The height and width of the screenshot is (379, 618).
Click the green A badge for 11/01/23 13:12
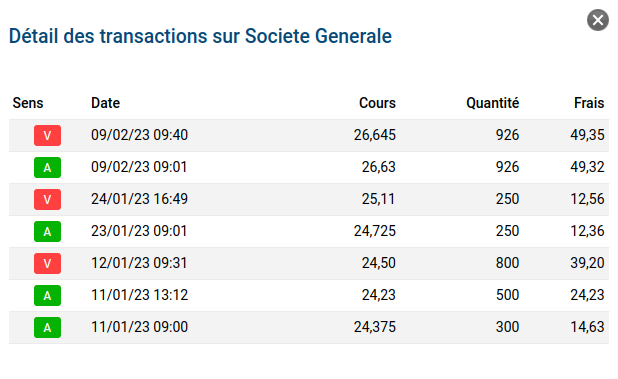(x=47, y=295)
